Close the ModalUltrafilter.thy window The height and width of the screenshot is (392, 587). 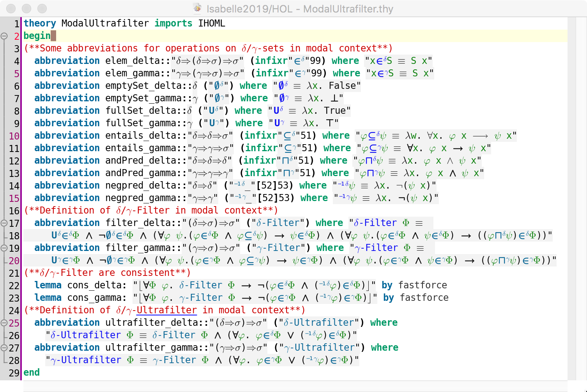pos(11,9)
